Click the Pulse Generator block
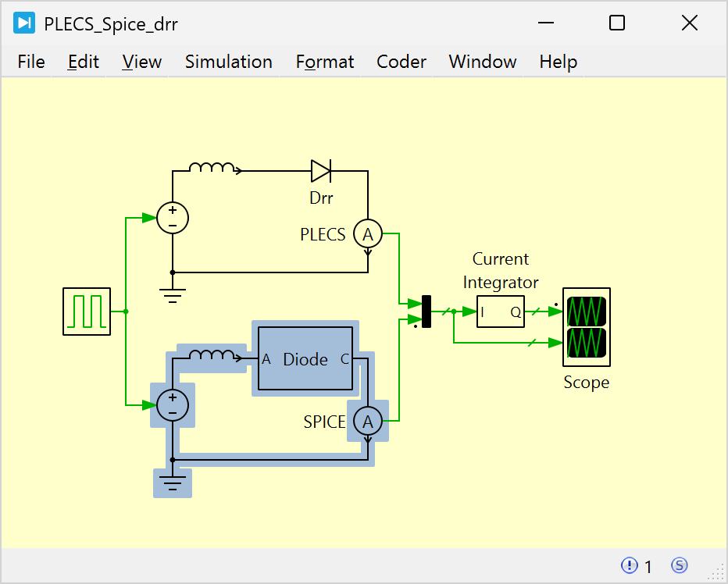 pyautogui.click(x=87, y=312)
